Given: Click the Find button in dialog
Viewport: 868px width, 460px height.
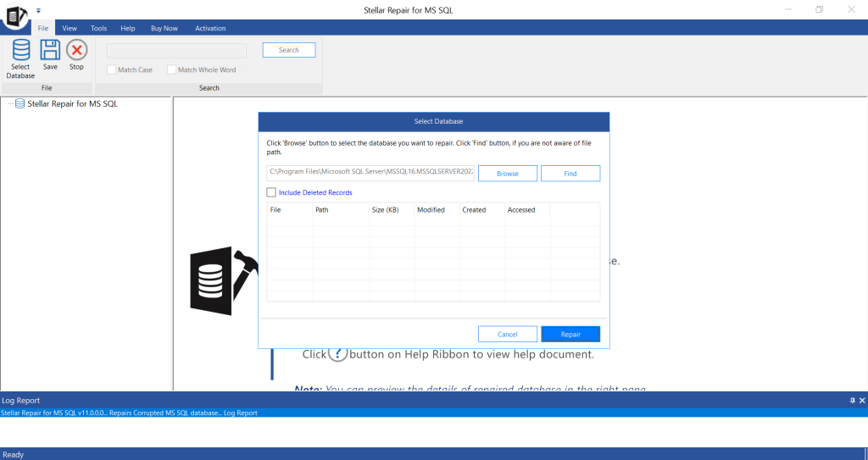Looking at the screenshot, I should (570, 174).
